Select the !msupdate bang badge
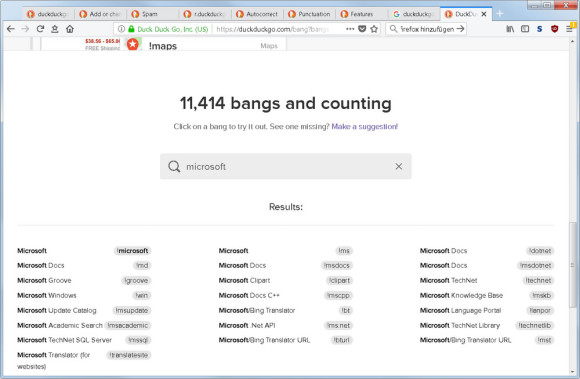 point(132,311)
